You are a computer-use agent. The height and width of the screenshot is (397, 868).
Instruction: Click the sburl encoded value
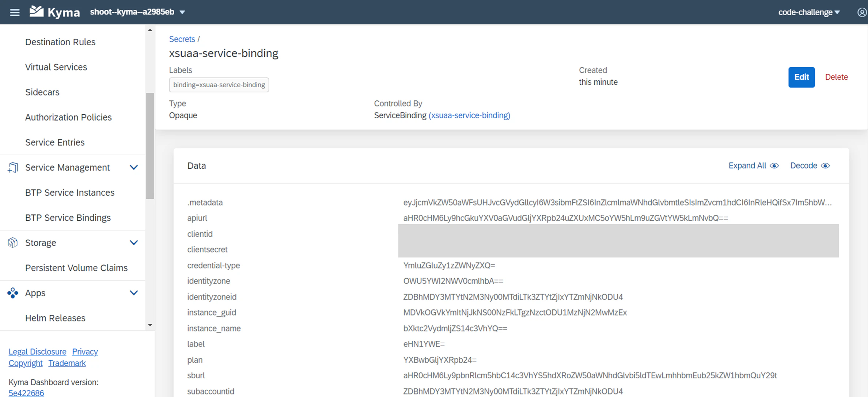[590, 375]
